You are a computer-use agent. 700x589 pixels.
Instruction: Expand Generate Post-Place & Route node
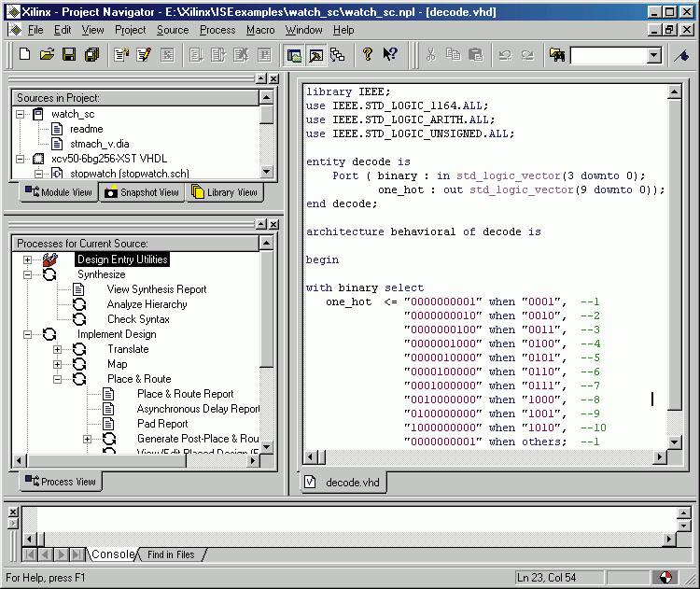(x=87, y=439)
